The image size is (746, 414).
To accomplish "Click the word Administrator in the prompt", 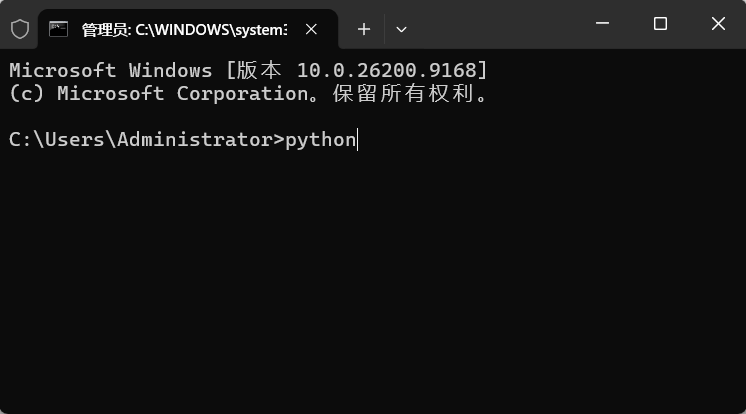I will 194,140.
